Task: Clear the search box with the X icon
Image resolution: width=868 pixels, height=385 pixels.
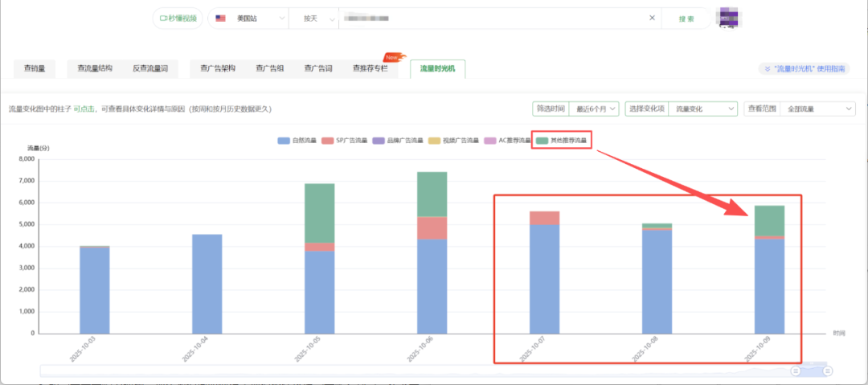Action: pos(652,18)
